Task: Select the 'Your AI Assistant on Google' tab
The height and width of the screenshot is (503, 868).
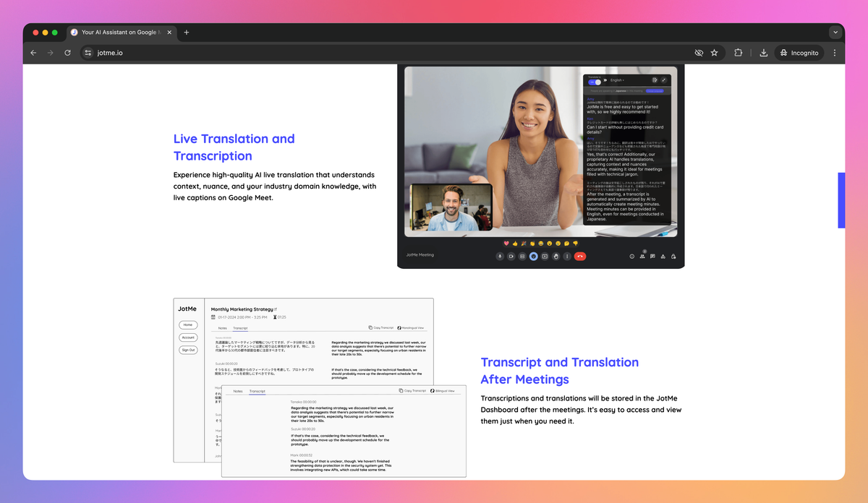Action: 121,33
